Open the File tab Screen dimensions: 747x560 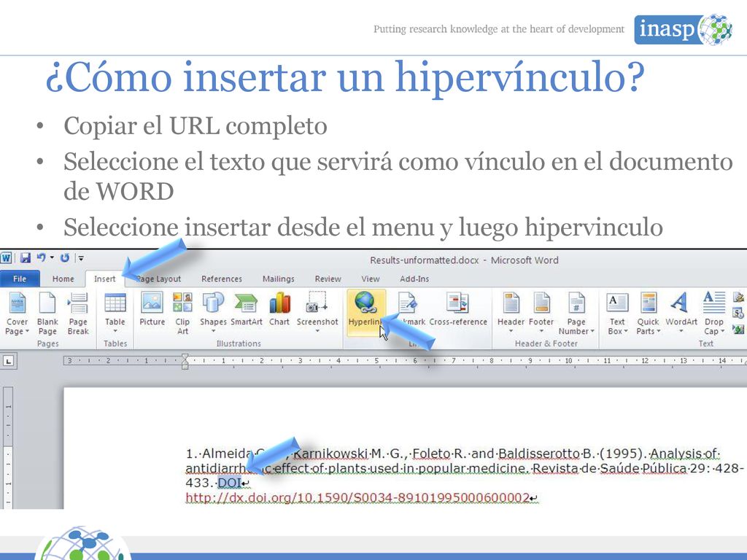click(x=20, y=279)
